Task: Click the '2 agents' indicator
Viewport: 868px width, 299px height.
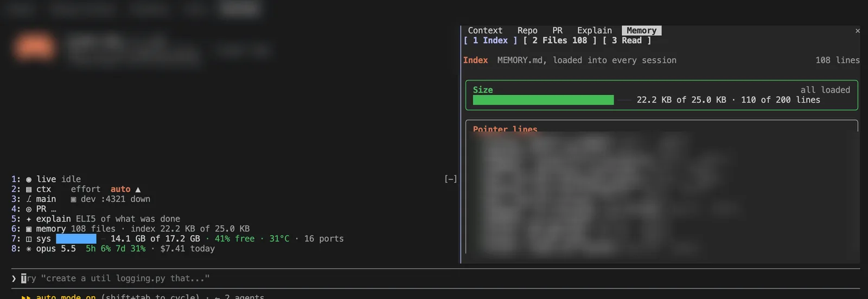Action: tap(244, 297)
